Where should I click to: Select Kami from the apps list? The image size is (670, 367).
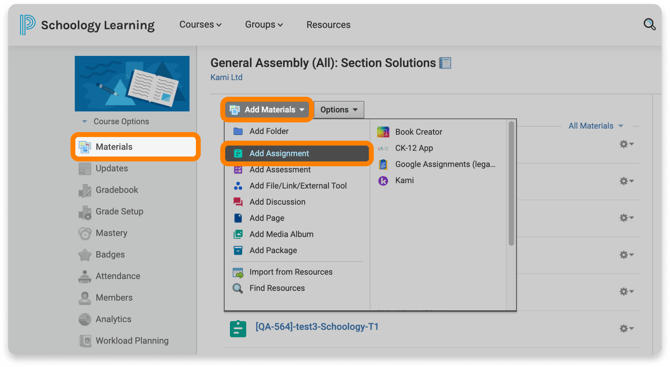pyautogui.click(x=404, y=181)
